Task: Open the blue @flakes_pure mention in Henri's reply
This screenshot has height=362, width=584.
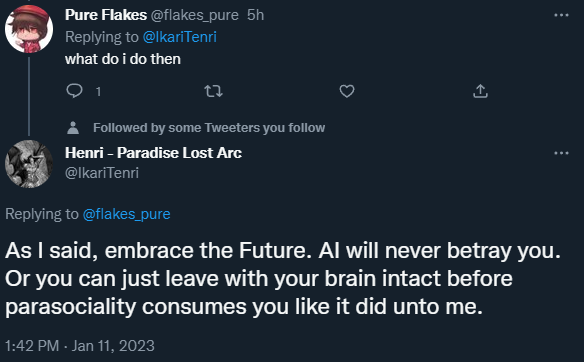Action: [126, 214]
